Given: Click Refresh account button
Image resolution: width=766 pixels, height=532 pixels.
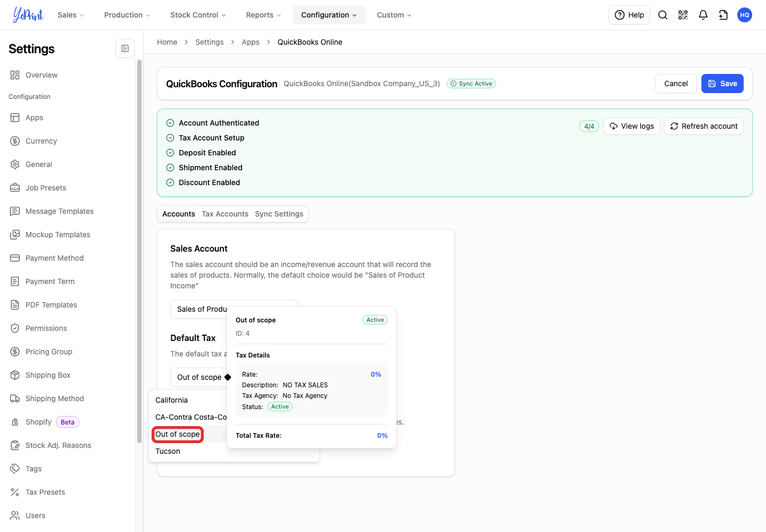Looking at the screenshot, I should [x=704, y=126].
